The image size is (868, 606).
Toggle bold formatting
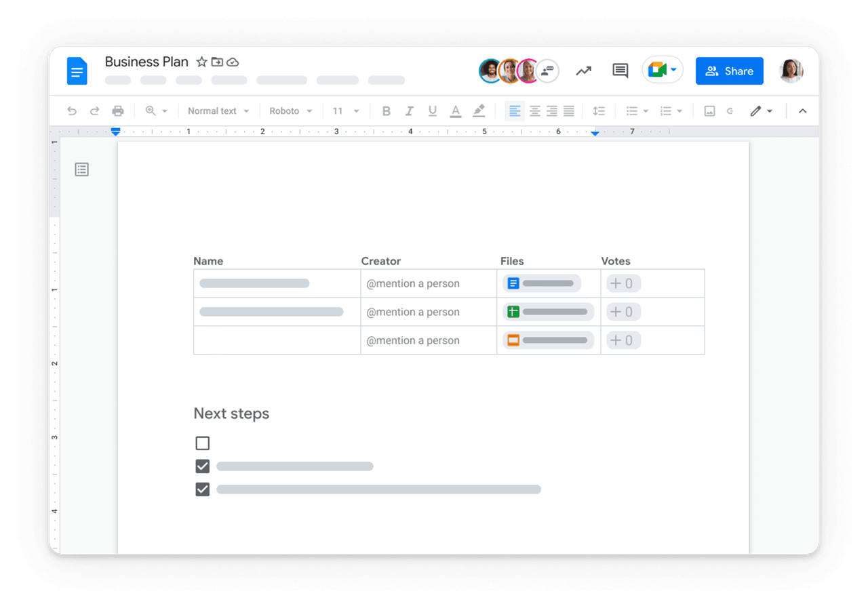(x=386, y=110)
